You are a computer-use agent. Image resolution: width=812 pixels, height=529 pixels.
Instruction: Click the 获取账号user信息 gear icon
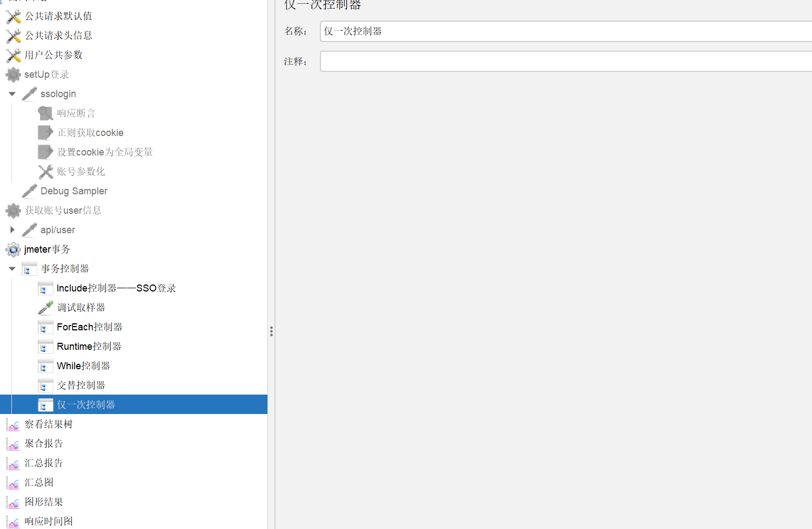coord(14,211)
